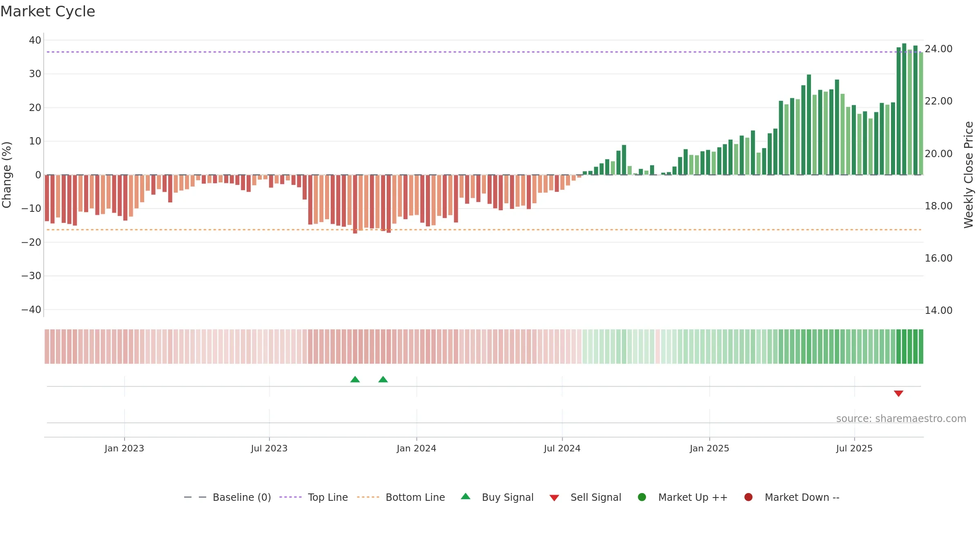Viewport: 980px width, 551px height.
Task: Click the gray dashed Baseline sample in legend
Action: [195, 497]
